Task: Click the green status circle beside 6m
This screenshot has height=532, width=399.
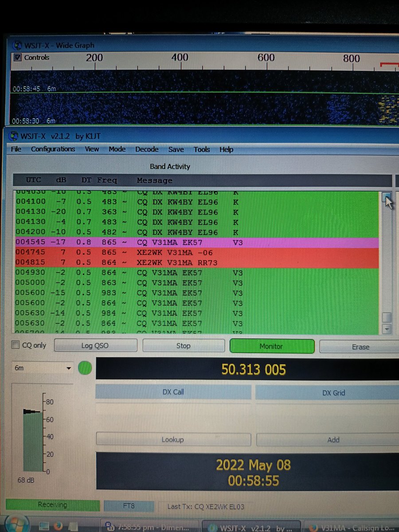Action: click(x=85, y=368)
